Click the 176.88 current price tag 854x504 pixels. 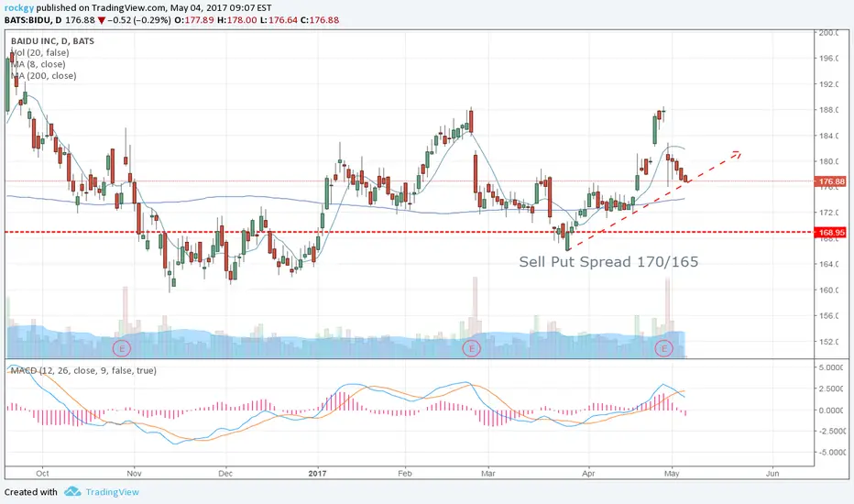pos(830,181)
